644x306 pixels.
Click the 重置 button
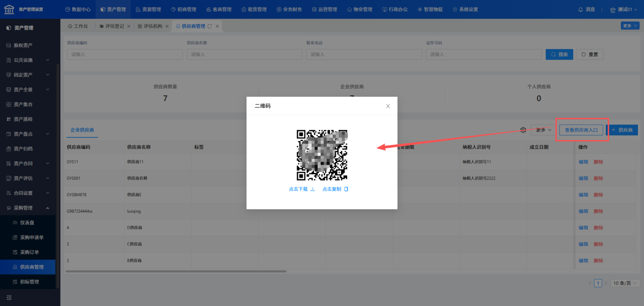point(590,54)
